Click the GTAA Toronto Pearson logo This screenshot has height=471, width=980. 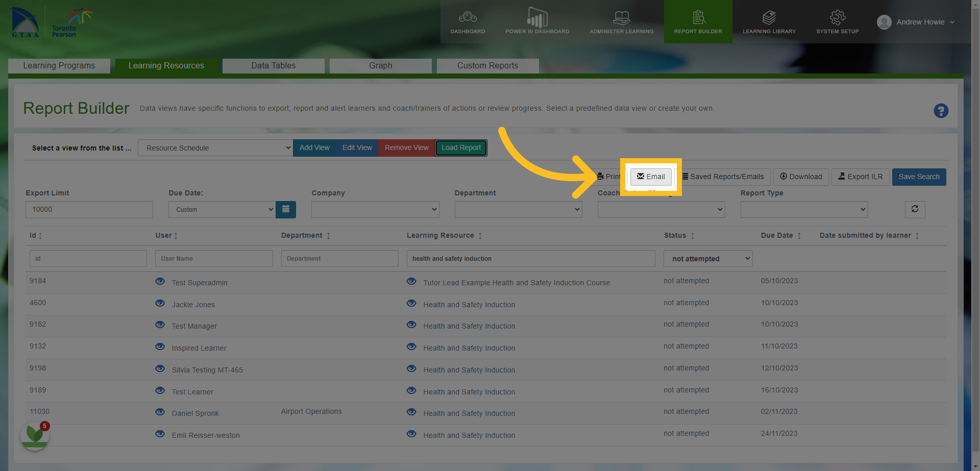point(52,22)
